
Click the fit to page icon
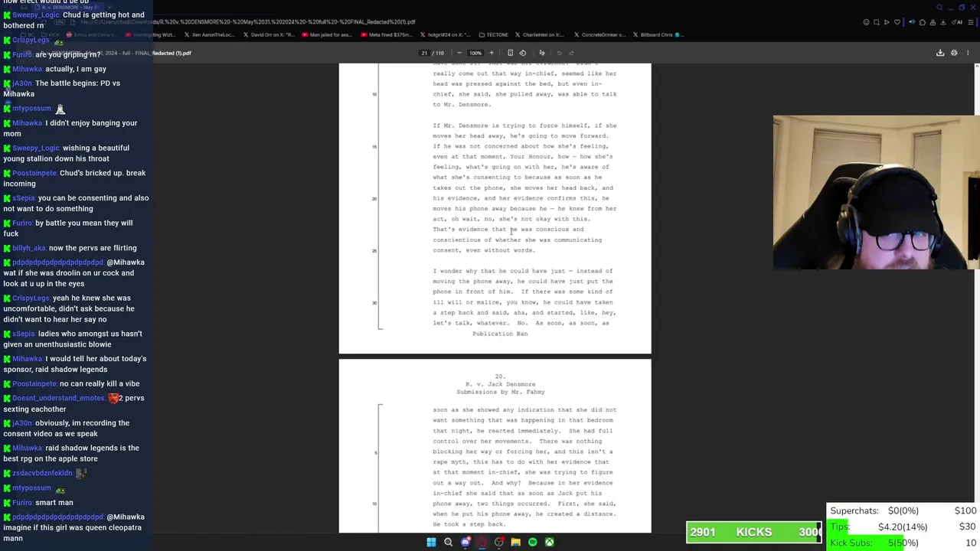click(x=510, y=53)
